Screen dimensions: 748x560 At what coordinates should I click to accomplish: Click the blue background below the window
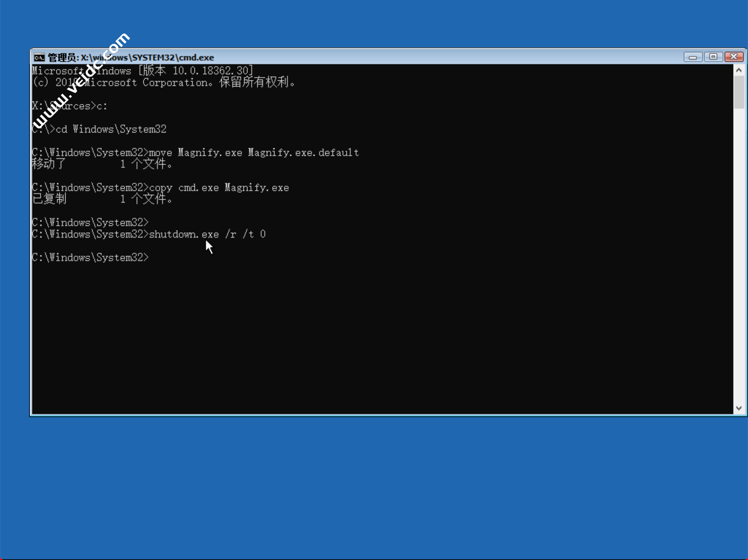point(374,488)
